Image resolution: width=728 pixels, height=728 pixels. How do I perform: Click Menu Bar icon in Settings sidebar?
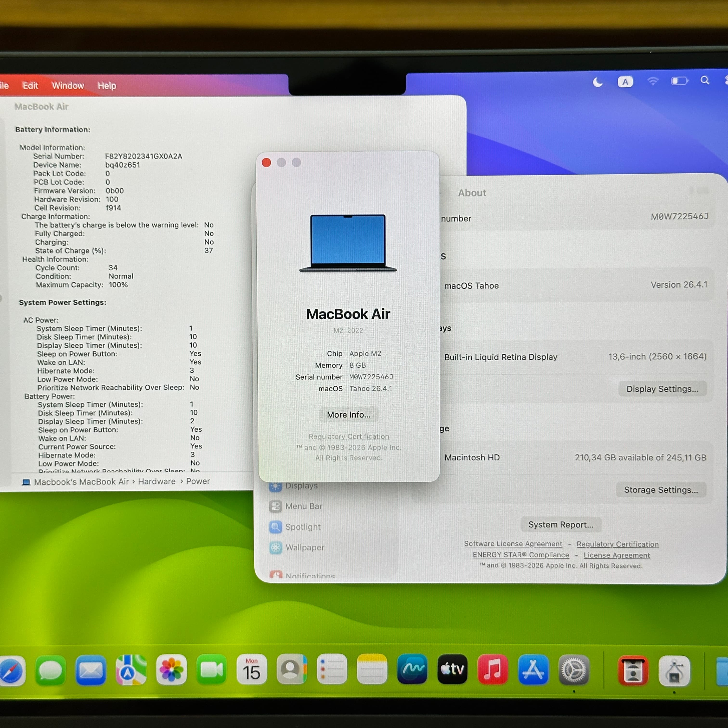(275, 506)
